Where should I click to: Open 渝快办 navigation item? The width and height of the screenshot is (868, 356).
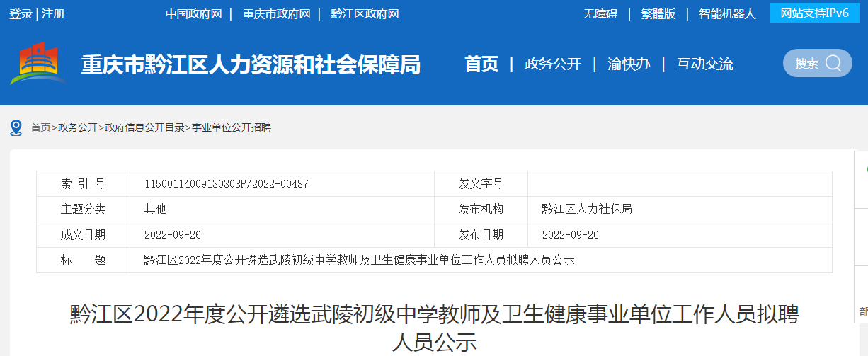[629, 64]
